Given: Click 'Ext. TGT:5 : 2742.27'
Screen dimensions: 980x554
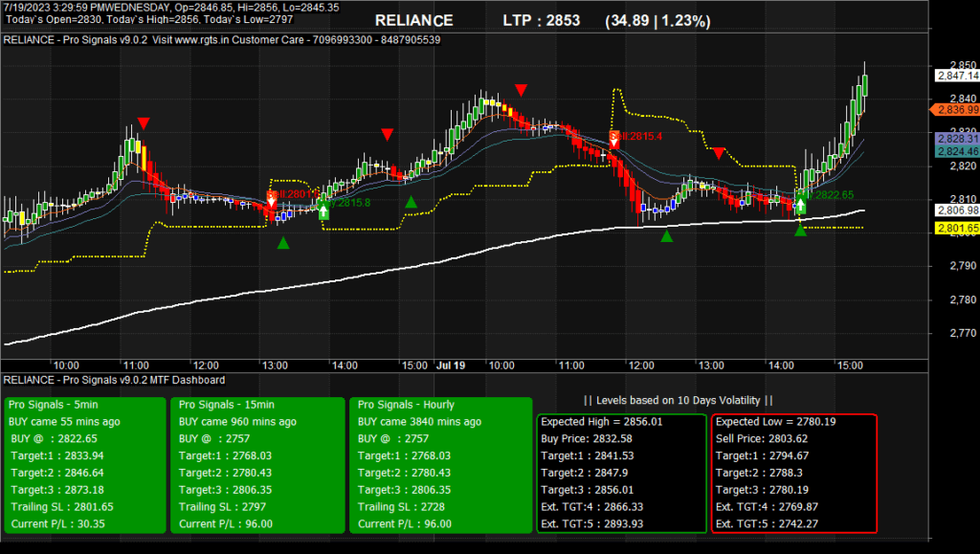Looking at the screenshot, I should 767,523.
